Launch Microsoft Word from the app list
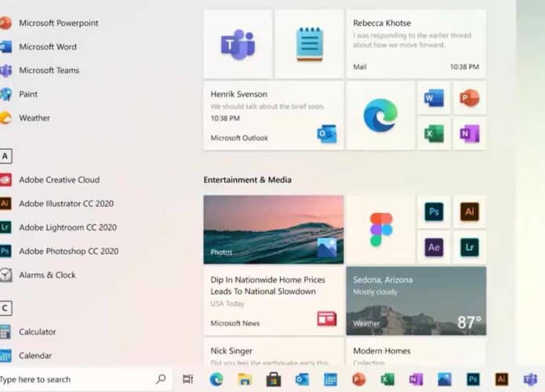 (x=38, y=46)
